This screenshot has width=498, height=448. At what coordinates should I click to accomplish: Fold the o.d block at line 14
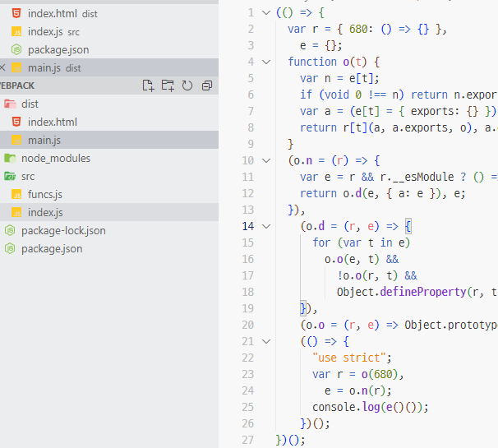pyautogui.click(x=266, y=226)
